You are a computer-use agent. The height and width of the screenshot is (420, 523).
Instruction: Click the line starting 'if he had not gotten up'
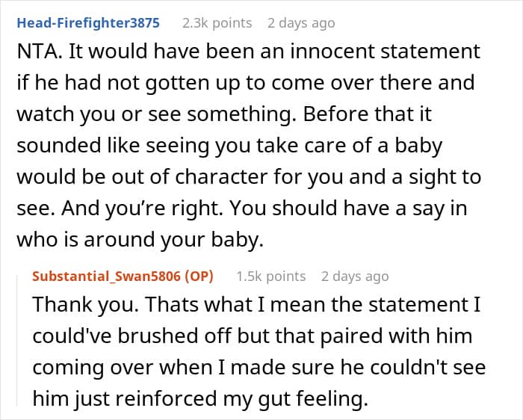click(x=245, y=82)
